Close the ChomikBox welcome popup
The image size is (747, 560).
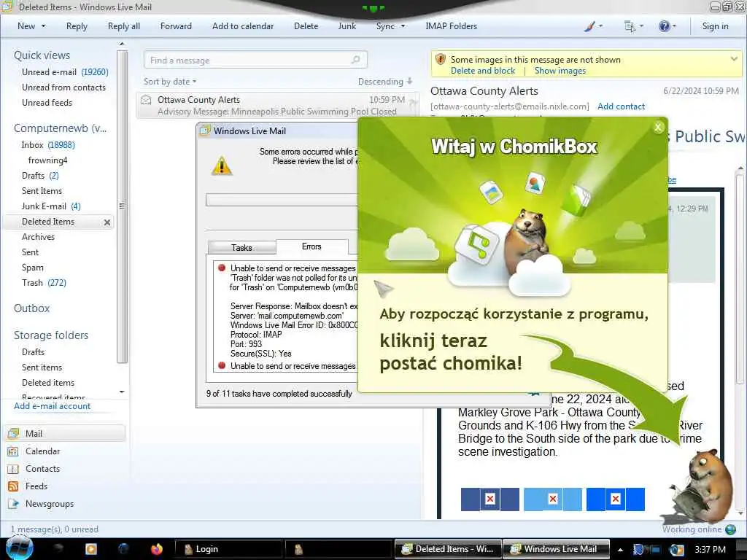point(658,127)
